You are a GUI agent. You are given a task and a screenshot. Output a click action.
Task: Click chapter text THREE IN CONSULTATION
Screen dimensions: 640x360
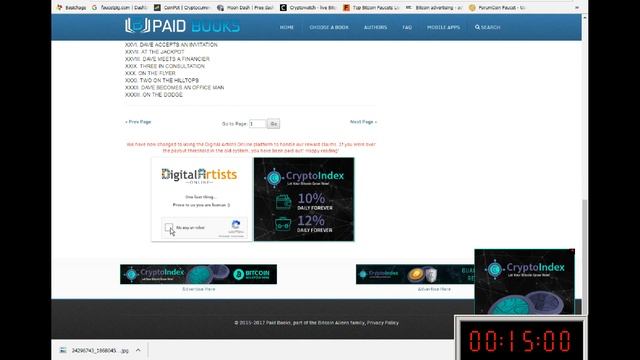click(x=172, y=66)
